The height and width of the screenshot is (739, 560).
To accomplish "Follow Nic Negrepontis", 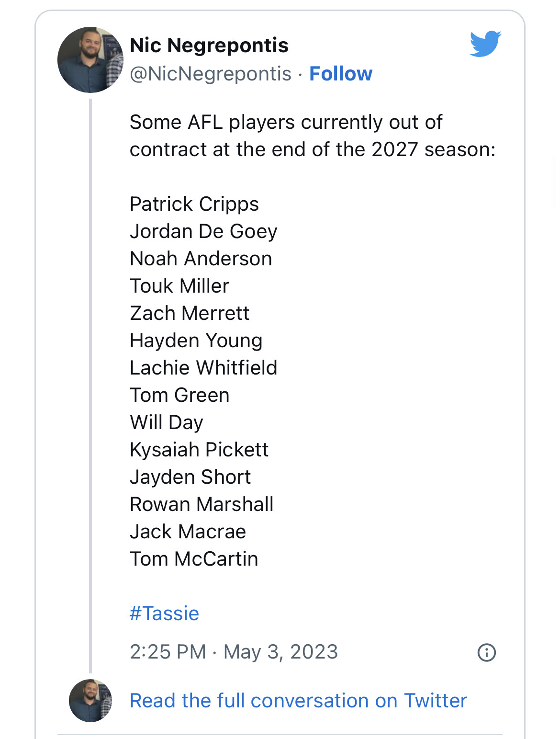I will coord(340,74).
